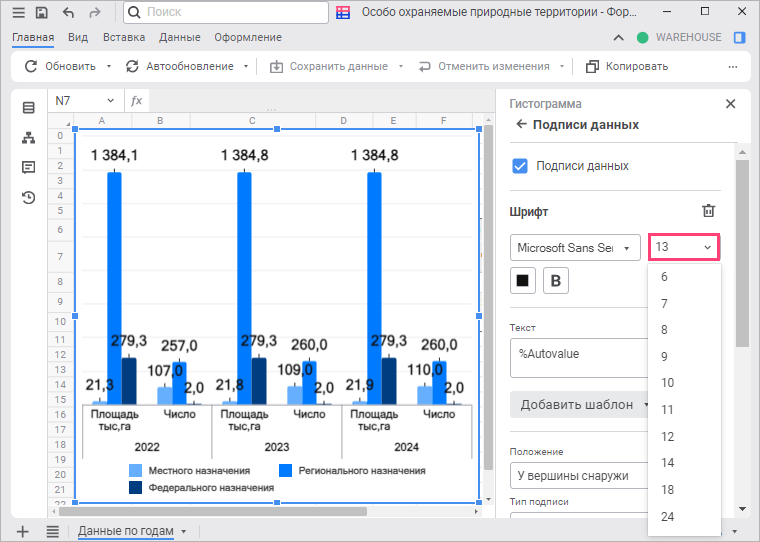Choose font size 10 from list
The image size is (760, 542).
[684, 383]
